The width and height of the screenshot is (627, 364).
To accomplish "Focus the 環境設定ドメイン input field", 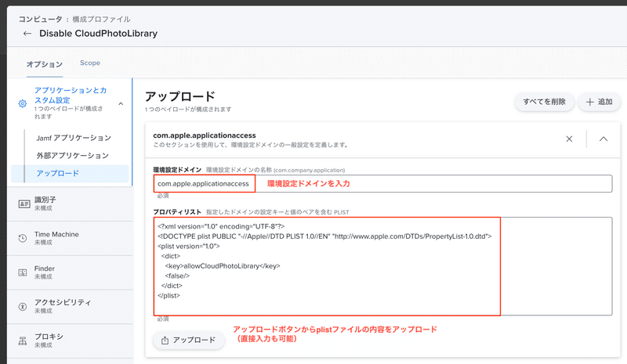I will pos(382,183).
